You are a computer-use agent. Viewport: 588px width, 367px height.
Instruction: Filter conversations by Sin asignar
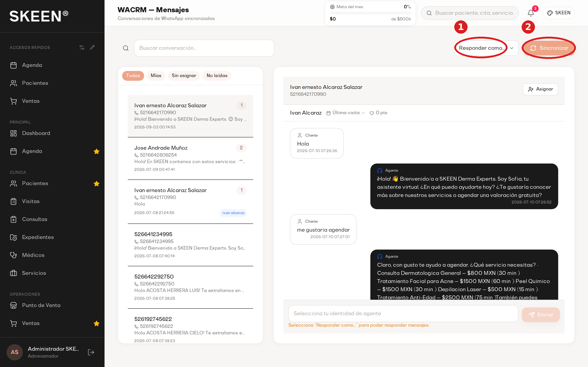pos(184,75)
